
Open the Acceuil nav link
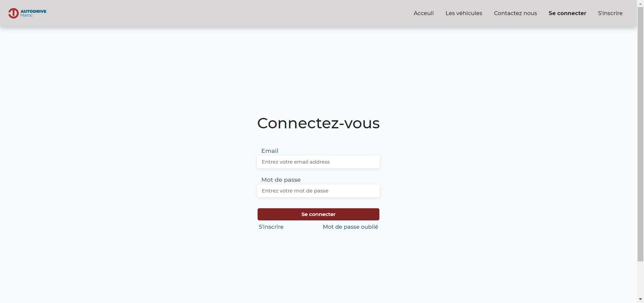(424, 13)
